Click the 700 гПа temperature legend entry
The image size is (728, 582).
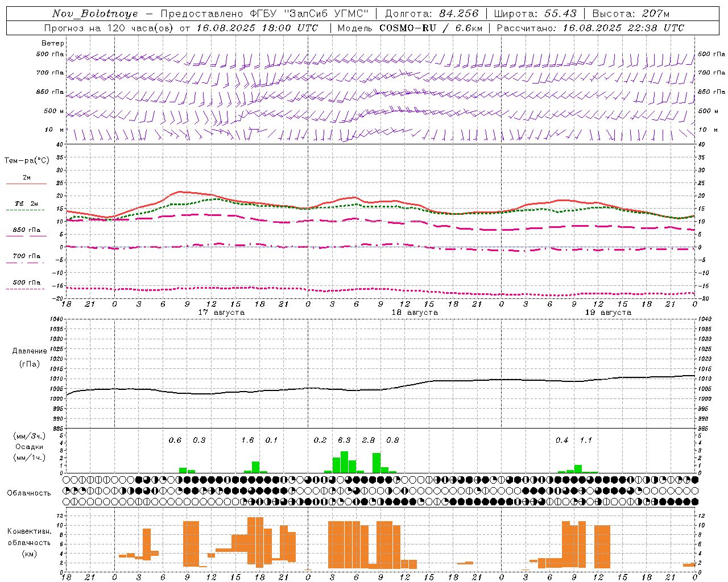(26, 256)
